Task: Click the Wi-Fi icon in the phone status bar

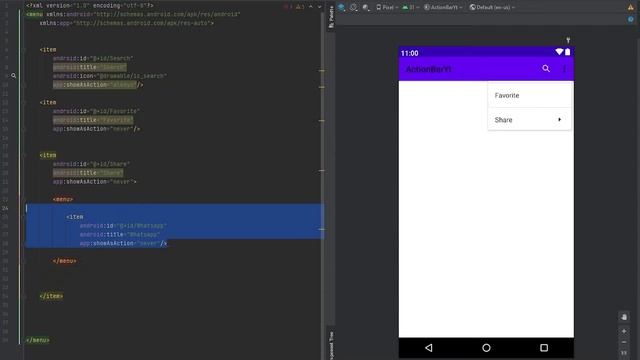Action: [x=559, y=52]
